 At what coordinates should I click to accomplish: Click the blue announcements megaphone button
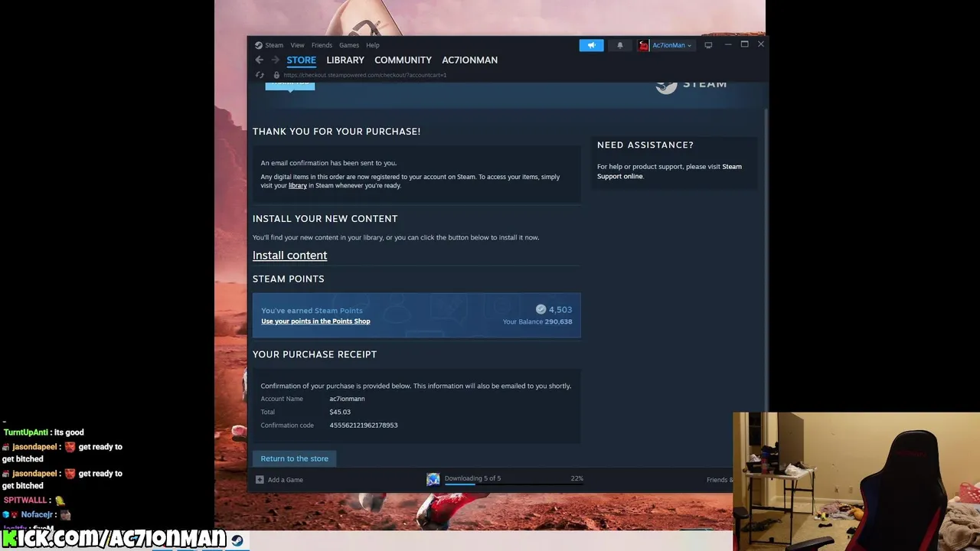(x=591, y=45)
